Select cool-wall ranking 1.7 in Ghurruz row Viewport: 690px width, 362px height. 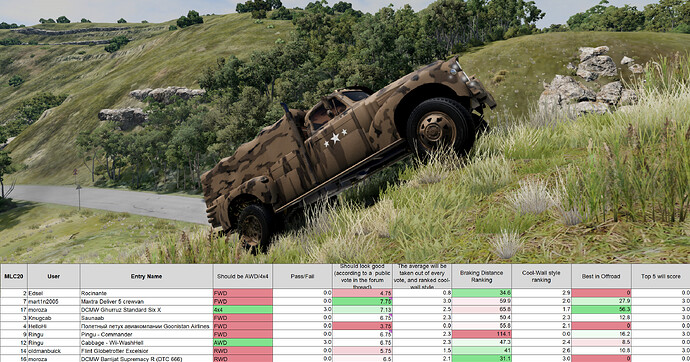[541, 310]
